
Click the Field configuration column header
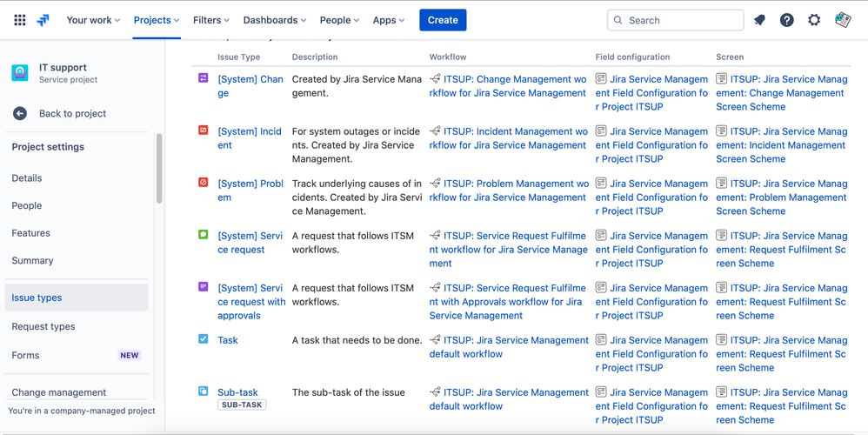coord(632,57)
